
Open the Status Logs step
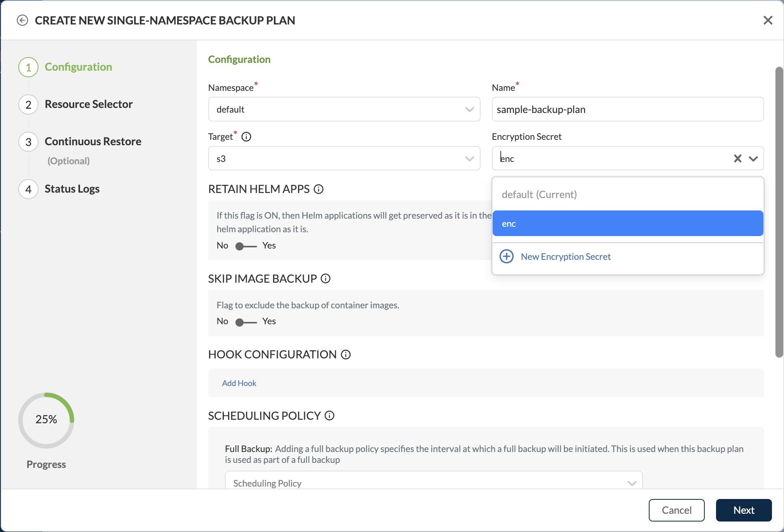(x=72, y=189)
